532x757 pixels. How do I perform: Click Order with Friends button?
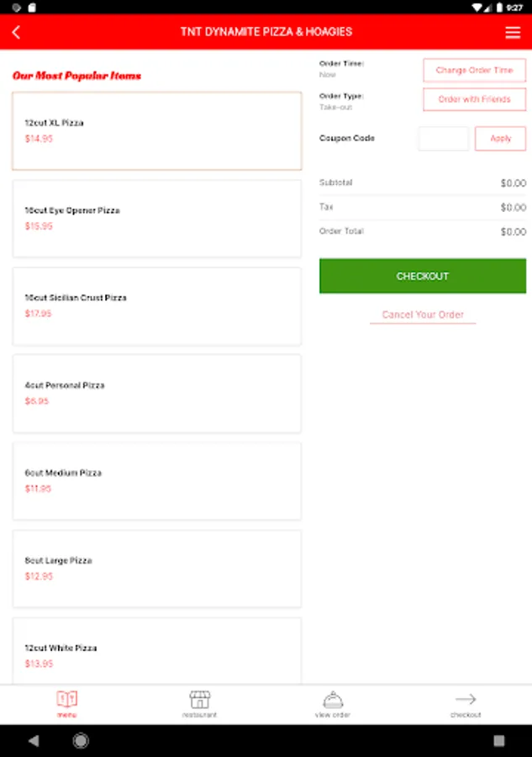point(474,99)
